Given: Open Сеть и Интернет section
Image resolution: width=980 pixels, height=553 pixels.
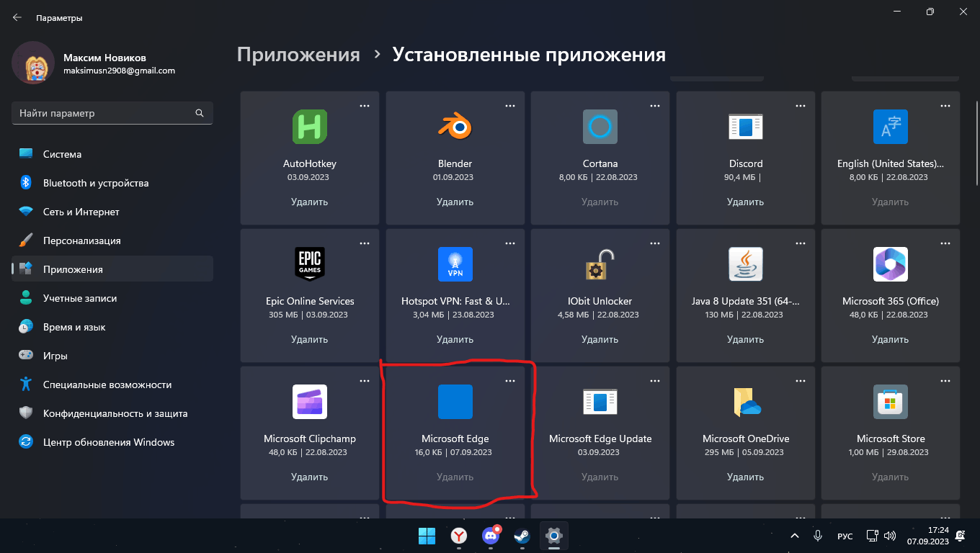Looking at the screenshot, I should pos(112,212).
